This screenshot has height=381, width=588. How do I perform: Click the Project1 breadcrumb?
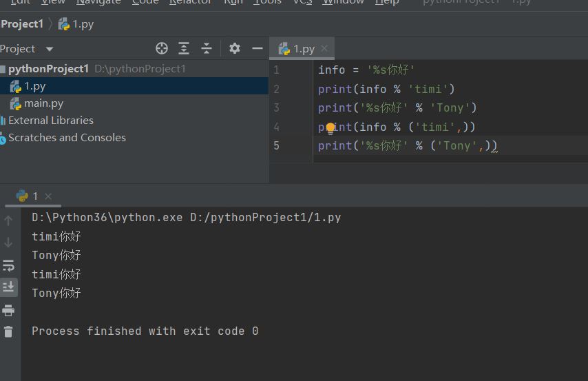[22, 24]
